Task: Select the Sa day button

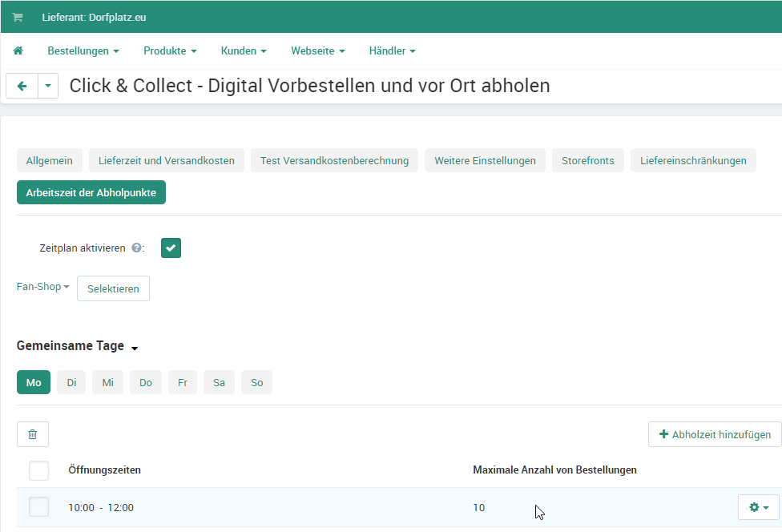Action: click(219, 382)
